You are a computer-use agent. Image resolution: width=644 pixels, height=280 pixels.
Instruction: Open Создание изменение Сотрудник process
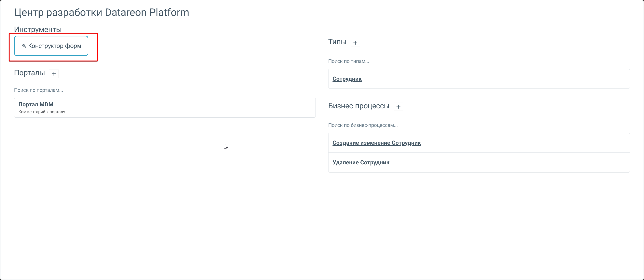[x=376, y=143]
